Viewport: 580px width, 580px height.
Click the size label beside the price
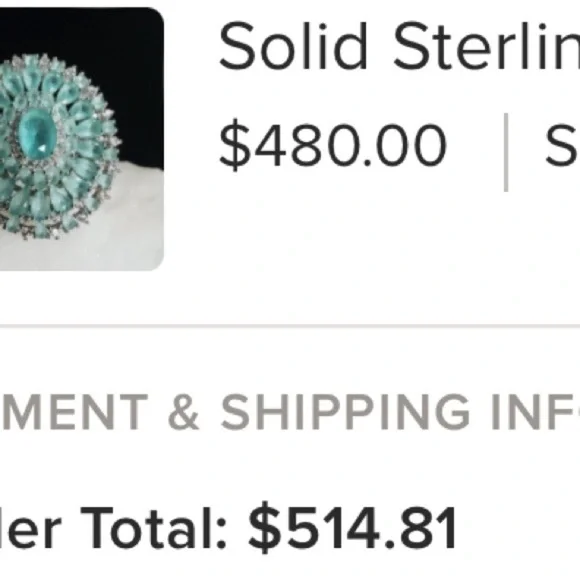point(562,145)
